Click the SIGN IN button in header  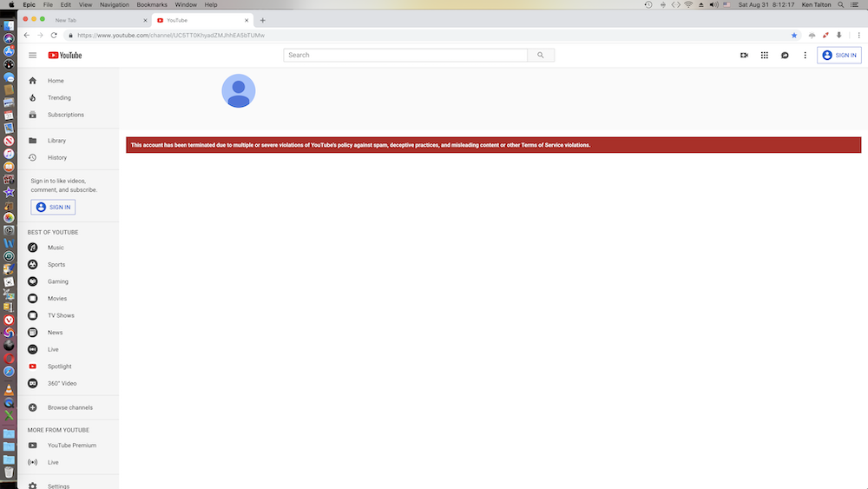pyautogui.click(x=838, y=55)
